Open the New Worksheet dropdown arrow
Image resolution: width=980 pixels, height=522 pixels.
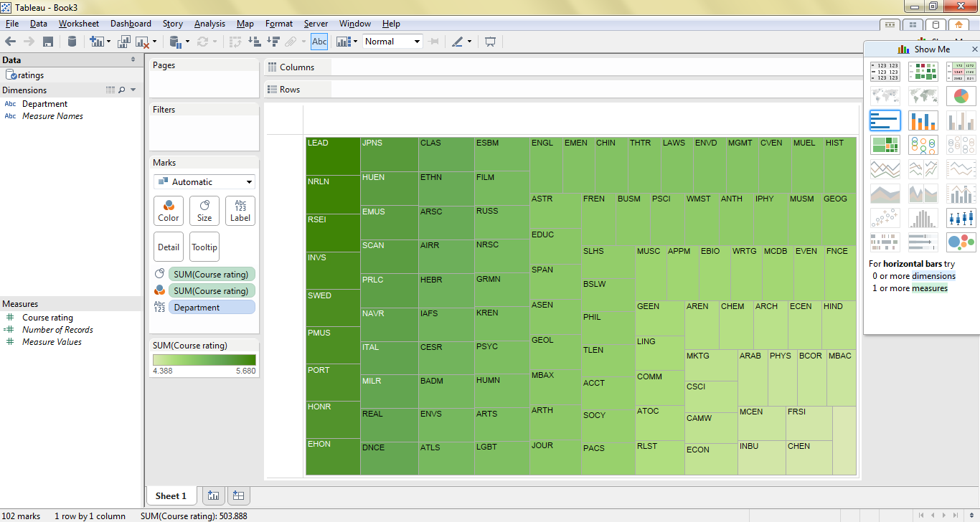pos(108,42)
